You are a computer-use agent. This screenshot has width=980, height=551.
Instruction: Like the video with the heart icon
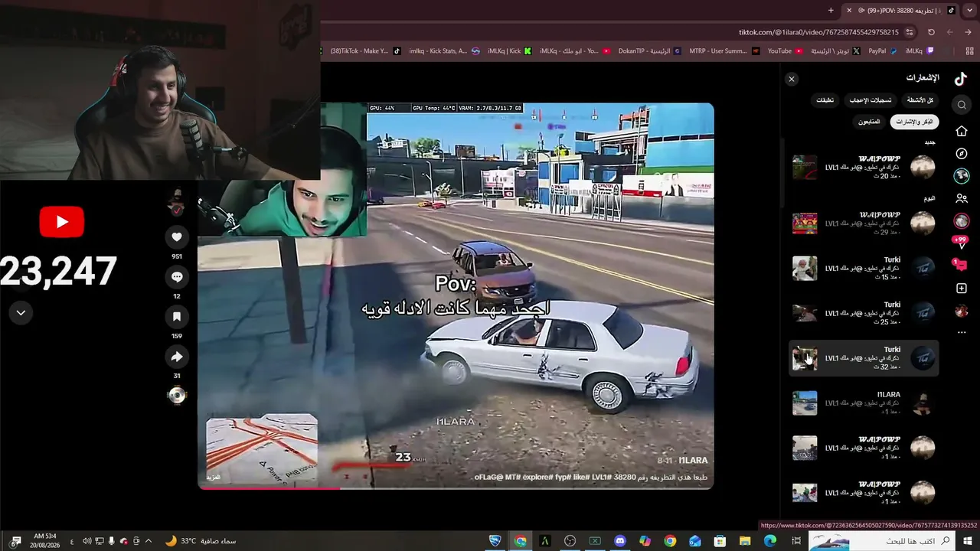point(177,237)
